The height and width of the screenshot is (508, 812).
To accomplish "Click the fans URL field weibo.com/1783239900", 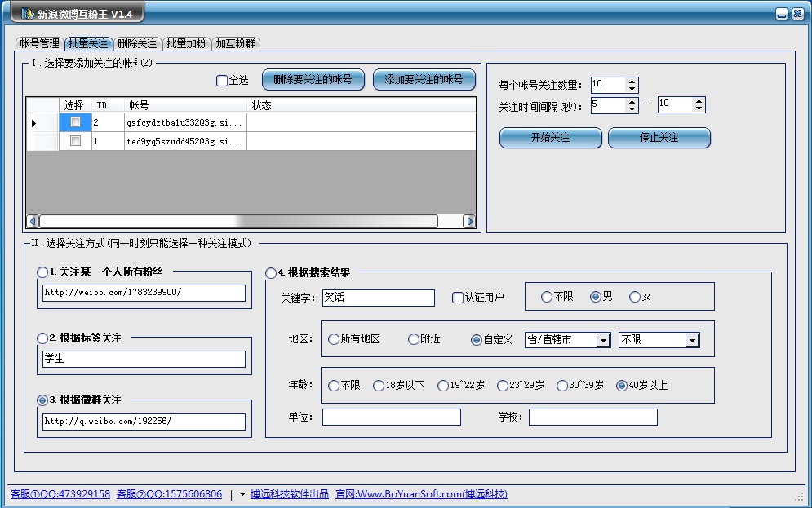I will [x=144, y=293].
